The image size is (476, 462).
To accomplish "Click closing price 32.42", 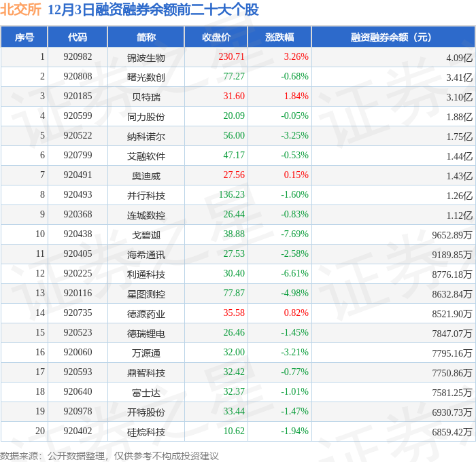I will pos(234,372).
